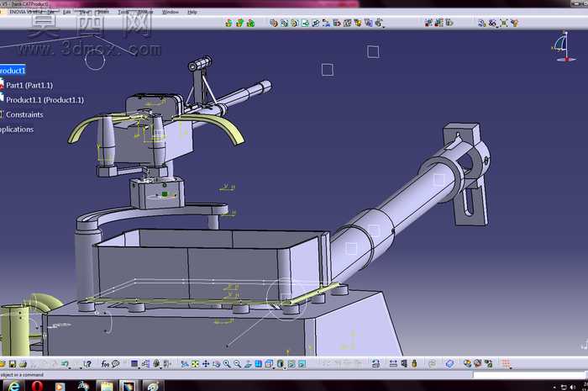This screenshot has width=588, height=391.
Task: Open the Formula f(x) tool
Action: pos(105,364)
